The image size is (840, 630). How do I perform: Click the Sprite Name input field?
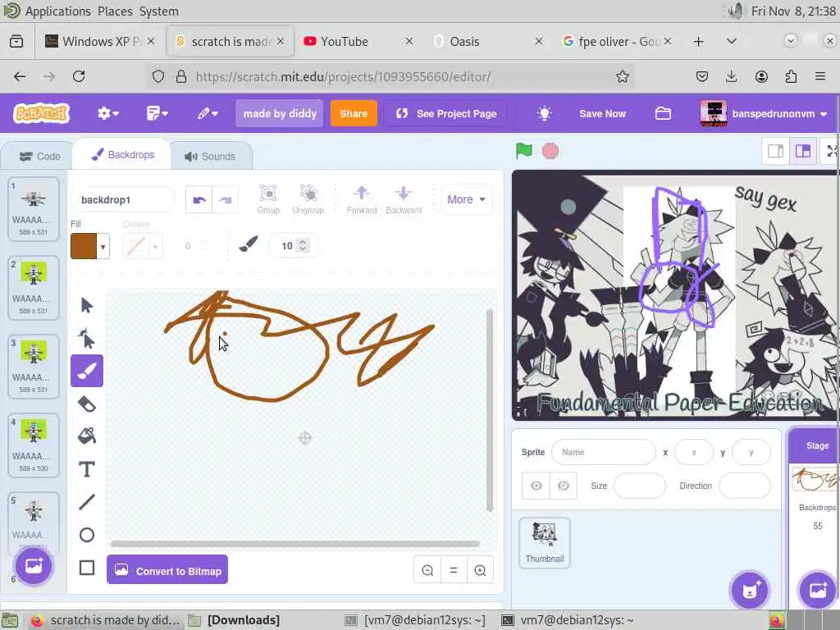[604, 452]
